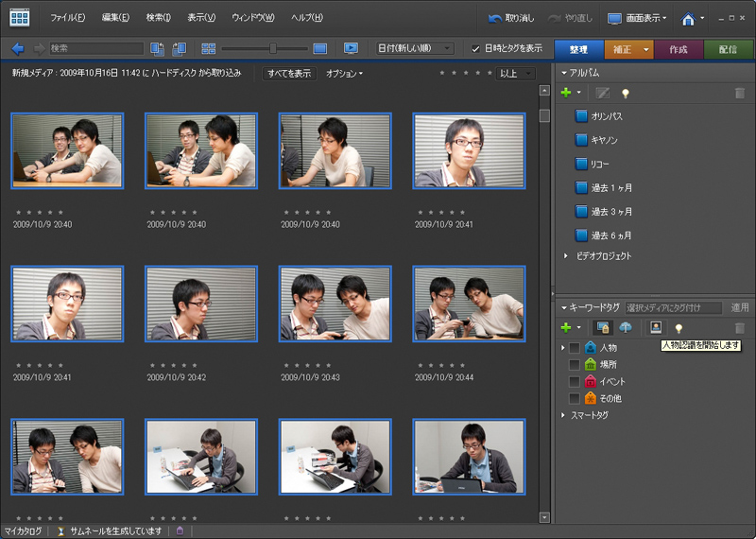The image size is (756, 539).
Task: Start people recognition icon
Action: tap(655, 327)
